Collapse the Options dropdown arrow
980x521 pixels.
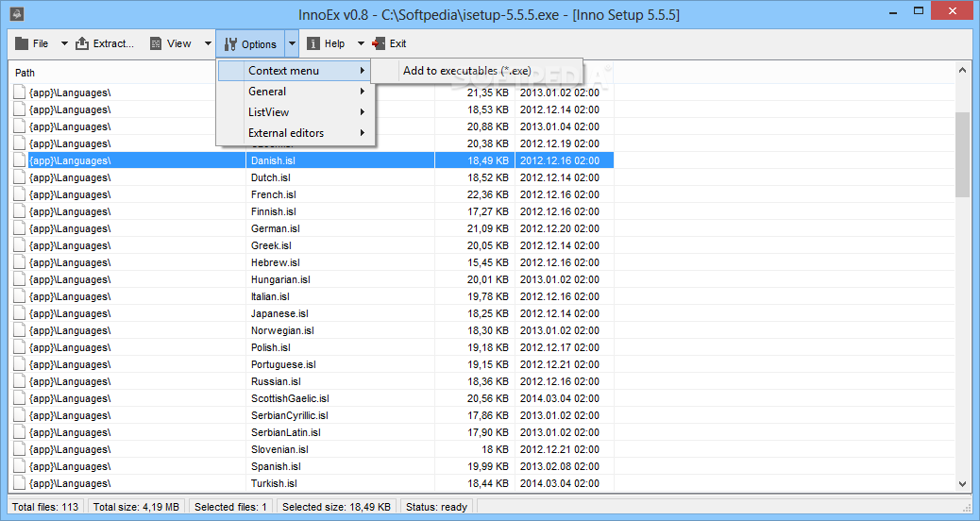pyautogui.click(x=292, y=43)
